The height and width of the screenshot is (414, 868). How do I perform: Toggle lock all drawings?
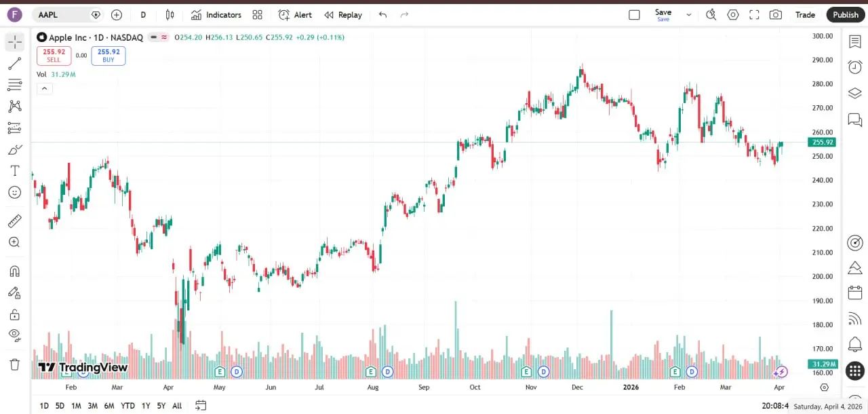[x=15, y=314]
